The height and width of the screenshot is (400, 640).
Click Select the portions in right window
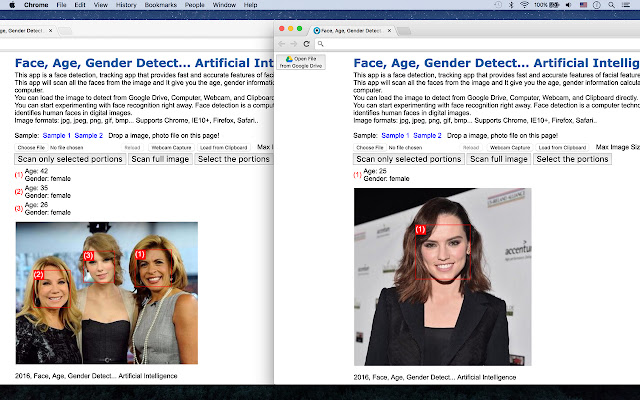572,159
